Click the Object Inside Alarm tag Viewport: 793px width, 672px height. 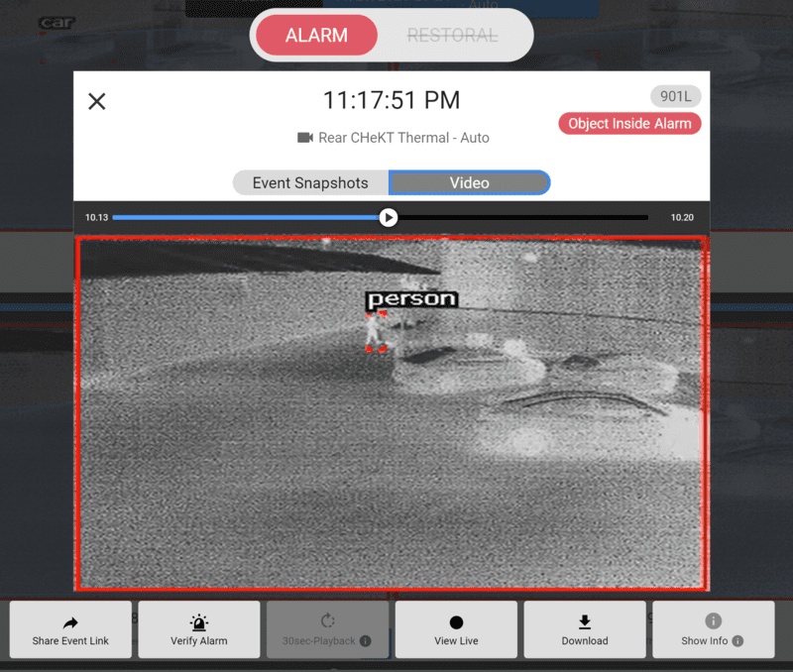(629, 124)
